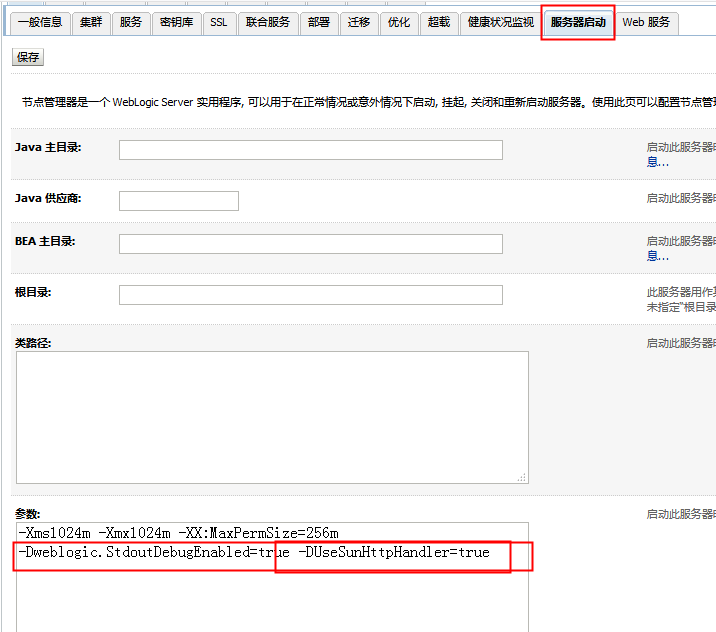
Task: Click the Java 供应商 label
Action: 48,198
